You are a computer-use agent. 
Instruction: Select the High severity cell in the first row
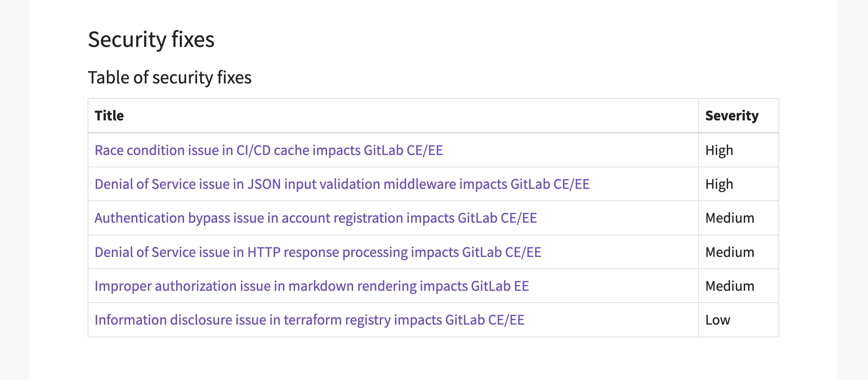tap(719, 150)
